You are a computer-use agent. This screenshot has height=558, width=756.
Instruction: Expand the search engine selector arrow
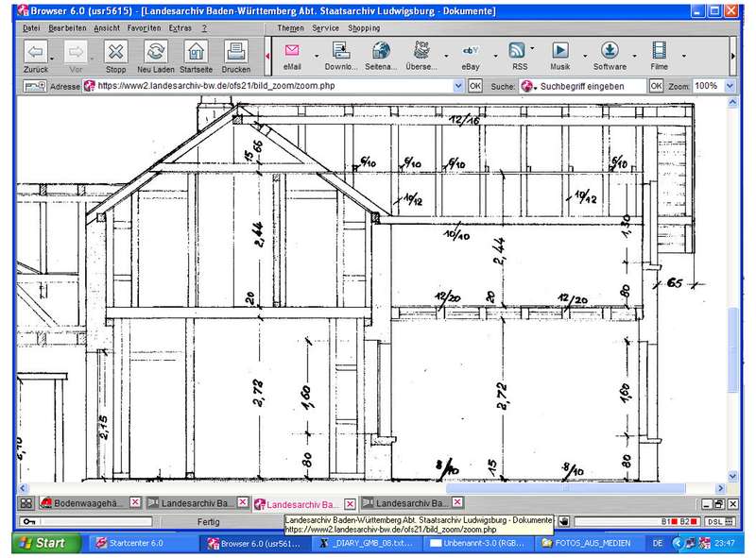click(535, 88)
